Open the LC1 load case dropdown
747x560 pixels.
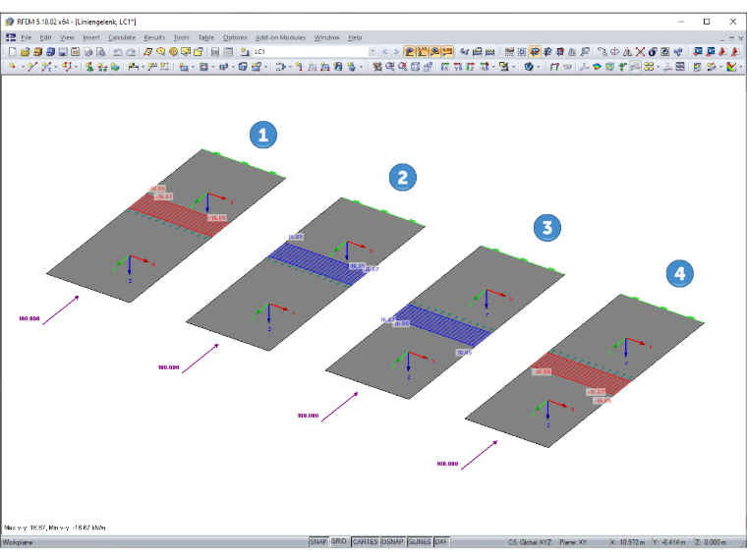[373, 51]
